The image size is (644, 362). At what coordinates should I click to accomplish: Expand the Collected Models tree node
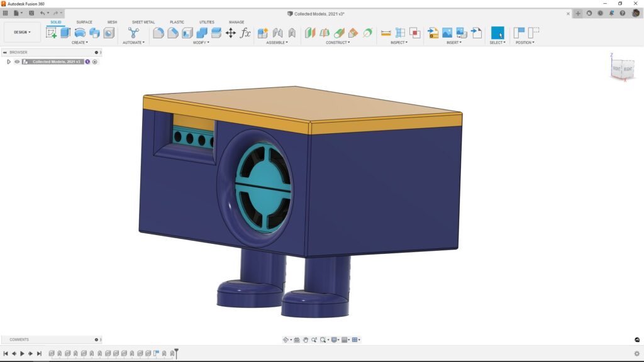(9, 62)
